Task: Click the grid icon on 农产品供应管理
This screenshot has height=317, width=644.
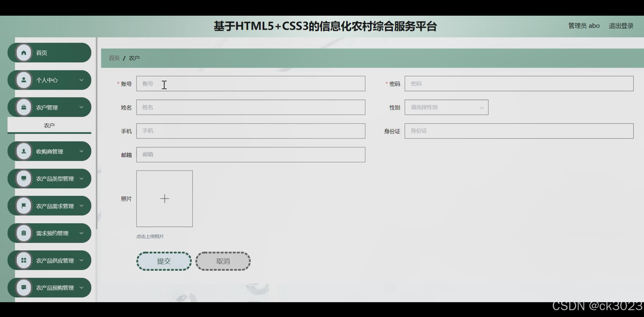Action: coord(24,260)
